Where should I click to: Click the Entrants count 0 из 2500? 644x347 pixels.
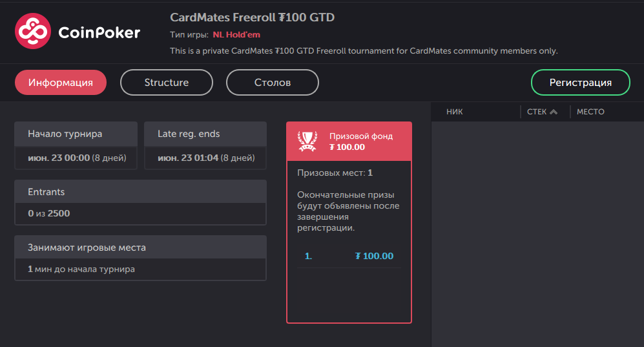[49, 213]
